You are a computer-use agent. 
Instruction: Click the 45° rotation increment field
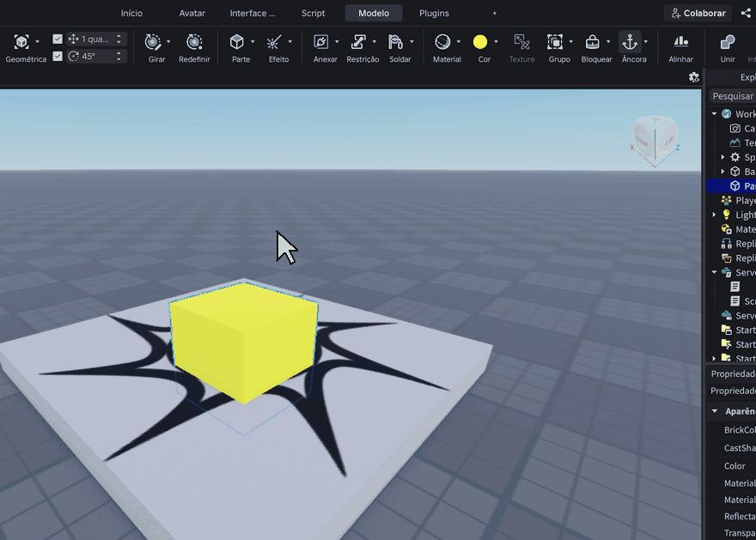pos(96,57)
